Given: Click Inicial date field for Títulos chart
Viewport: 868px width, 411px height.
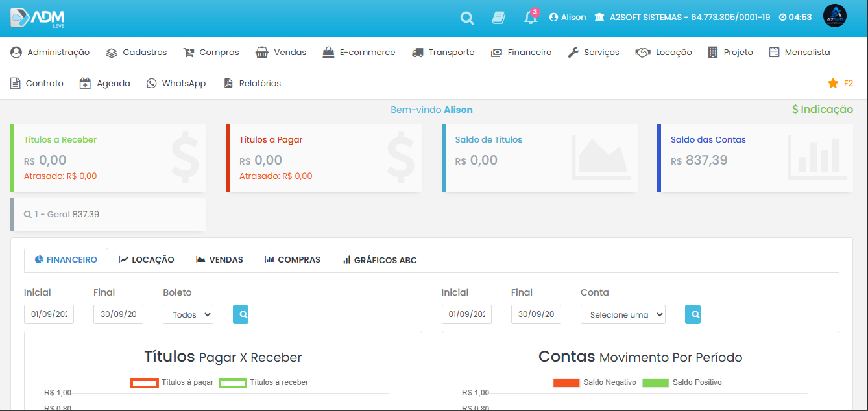Looking at the screenshot, I should pyautogui.click(x=49, y=314).
